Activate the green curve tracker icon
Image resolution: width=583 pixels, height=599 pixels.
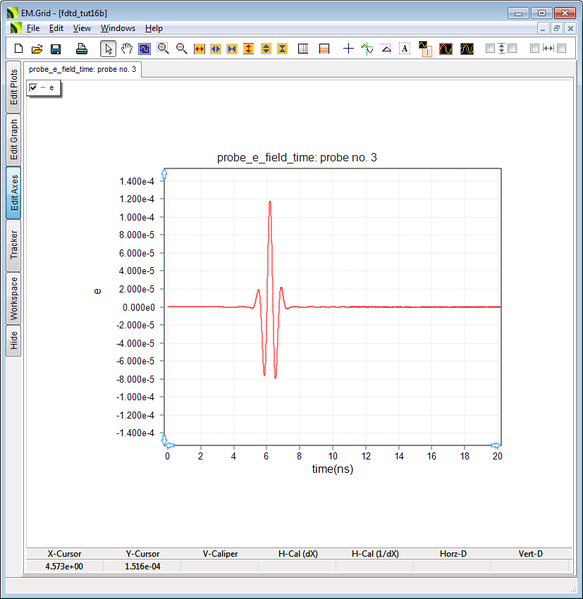pos(367,49)
